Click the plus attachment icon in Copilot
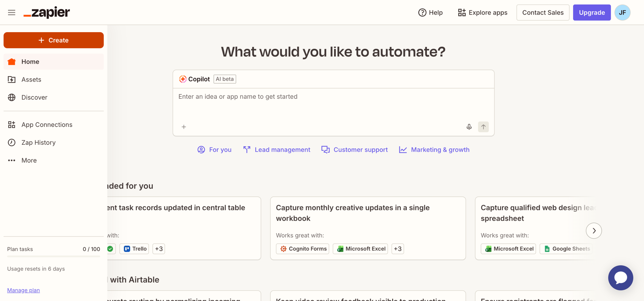 [184, 127]
